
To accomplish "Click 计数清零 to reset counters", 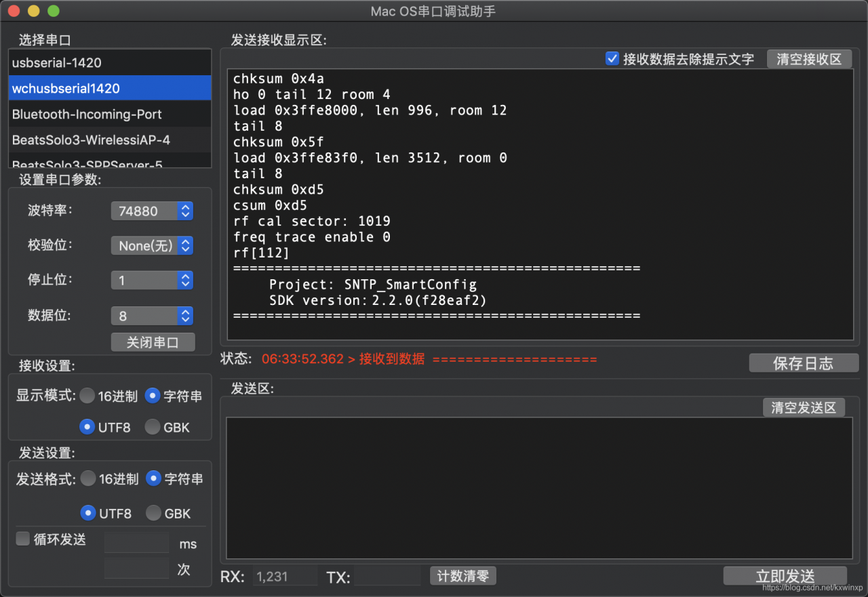I will [463, 576].
